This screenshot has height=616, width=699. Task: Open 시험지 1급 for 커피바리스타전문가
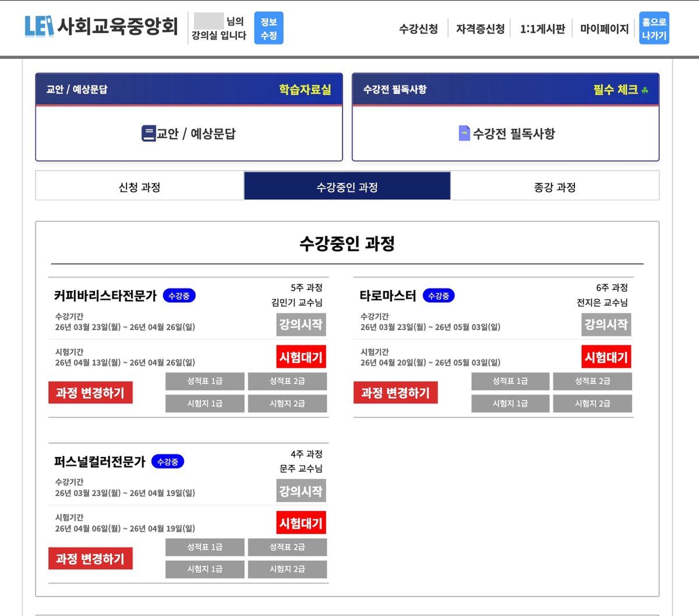(x=205, y=403)
